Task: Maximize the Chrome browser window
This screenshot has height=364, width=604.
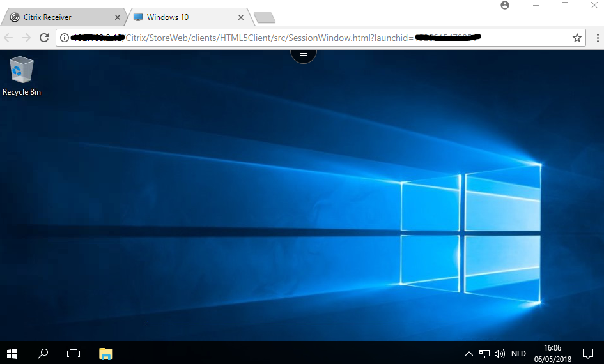Action: tap(565, 5)
